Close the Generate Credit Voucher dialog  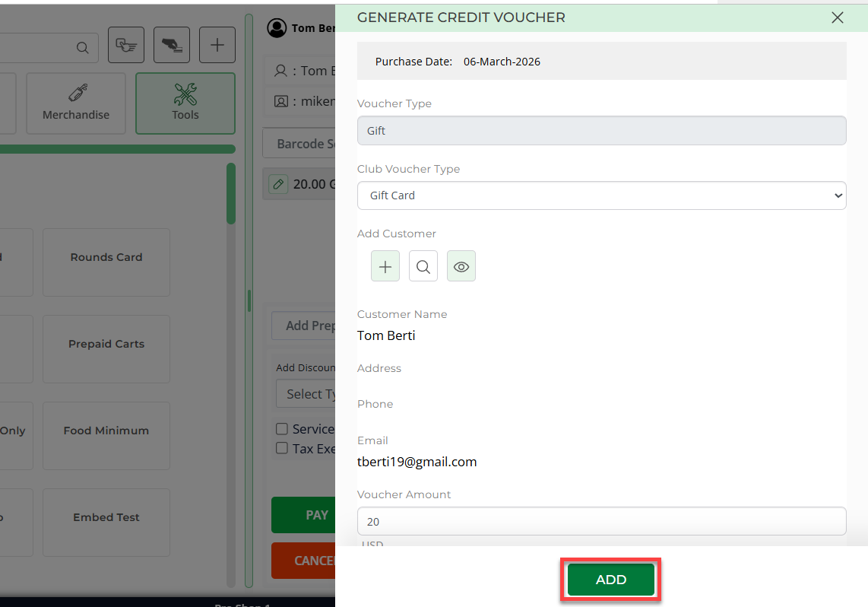point(837,17)
